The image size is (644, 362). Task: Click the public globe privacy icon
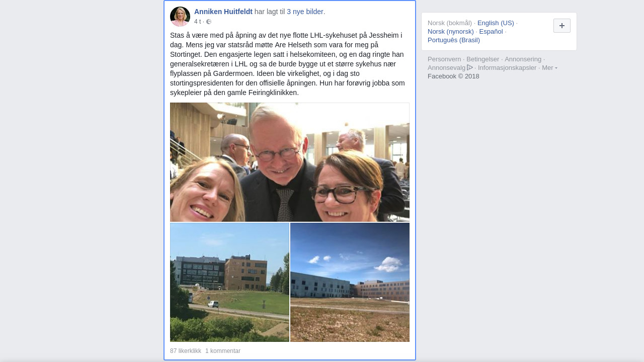pyautogui.click(x=209, y=22)
